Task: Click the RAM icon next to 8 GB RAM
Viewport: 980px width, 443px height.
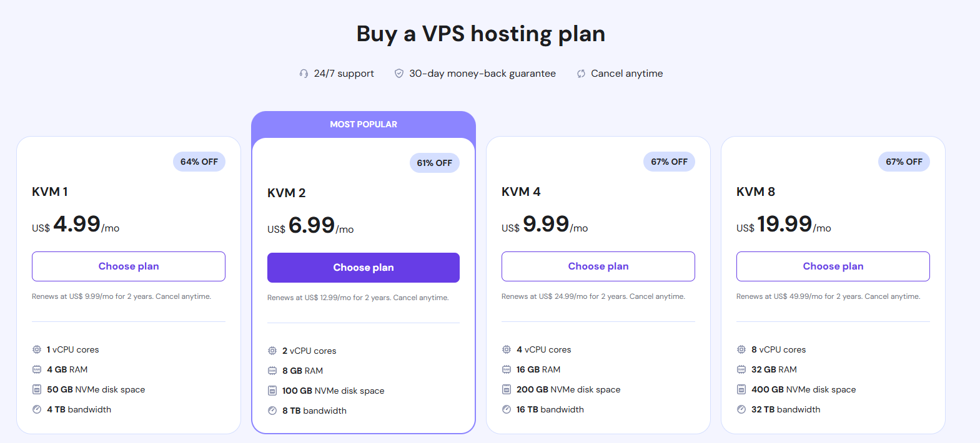Action: tap(272, 371)
